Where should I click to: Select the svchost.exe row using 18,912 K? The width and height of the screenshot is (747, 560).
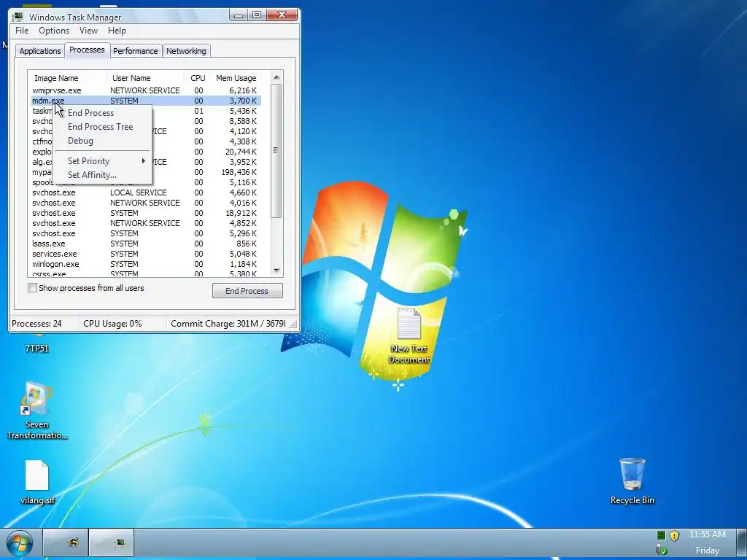click(146, 213)
